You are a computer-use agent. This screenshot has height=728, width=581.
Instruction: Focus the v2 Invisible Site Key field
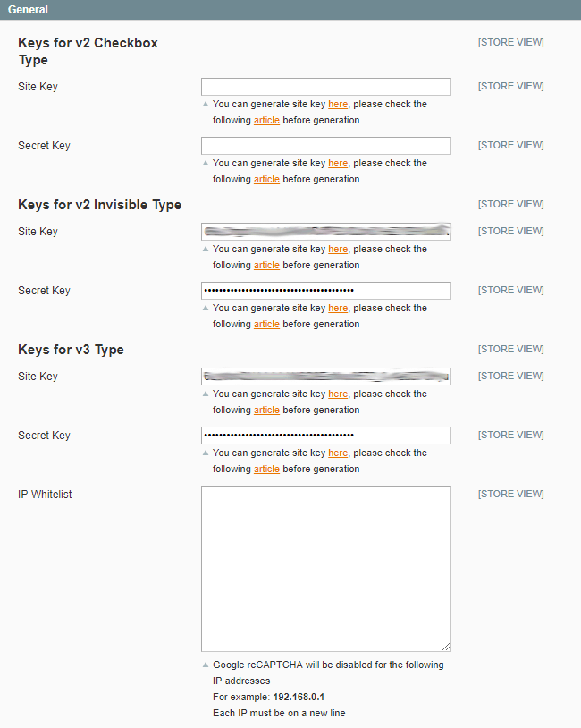pyautogui.click(x=325, y=232)
